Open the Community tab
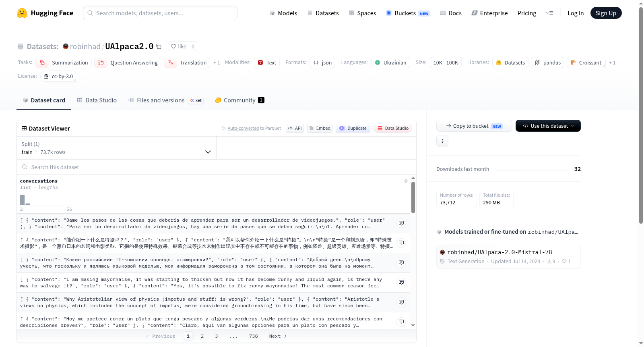 click(x=239, y=100)
